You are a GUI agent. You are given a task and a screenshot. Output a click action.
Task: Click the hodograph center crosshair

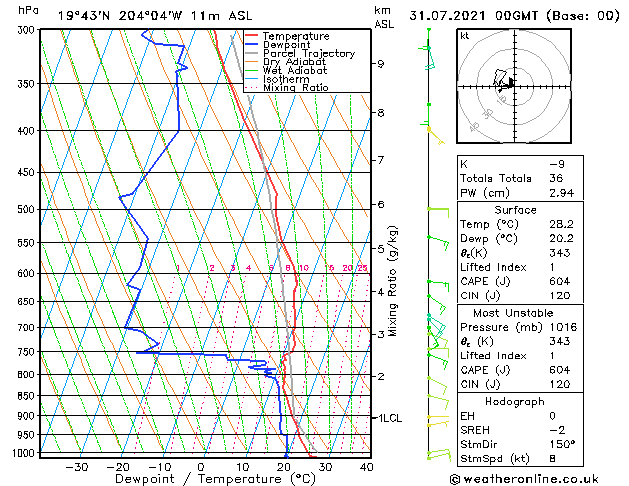515,86
